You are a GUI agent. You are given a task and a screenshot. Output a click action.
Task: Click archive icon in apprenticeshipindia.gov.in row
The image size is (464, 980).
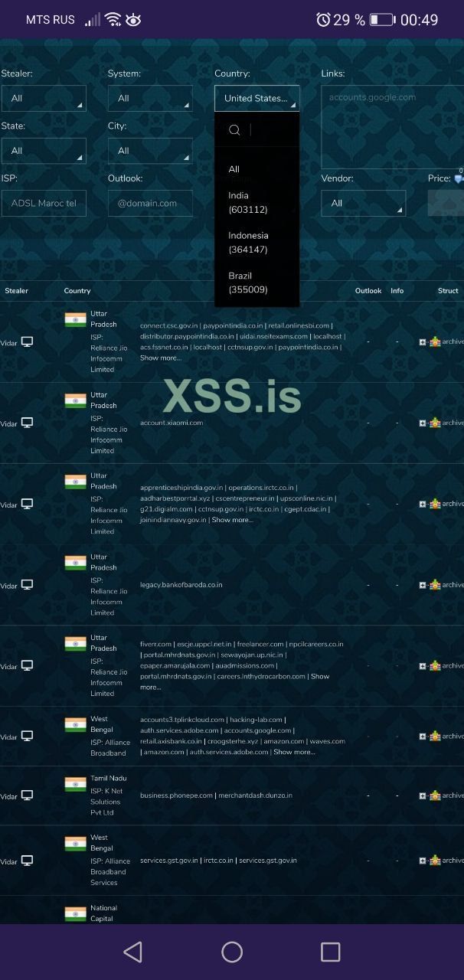tap(435, 504)
